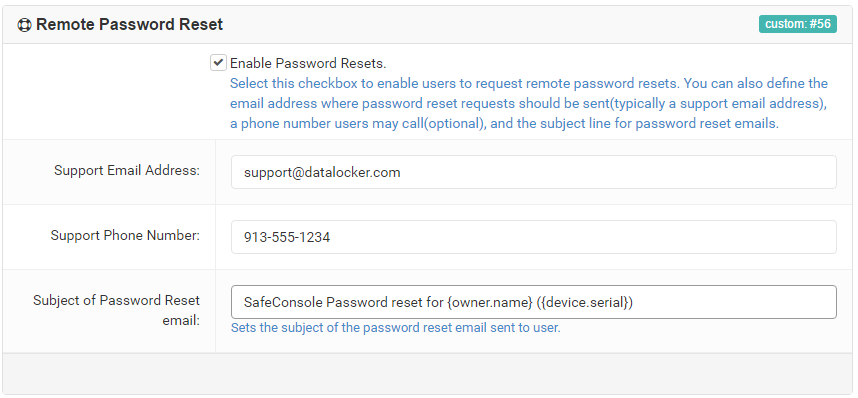Click the custom: #56 badge

click(x=797, y=24)
